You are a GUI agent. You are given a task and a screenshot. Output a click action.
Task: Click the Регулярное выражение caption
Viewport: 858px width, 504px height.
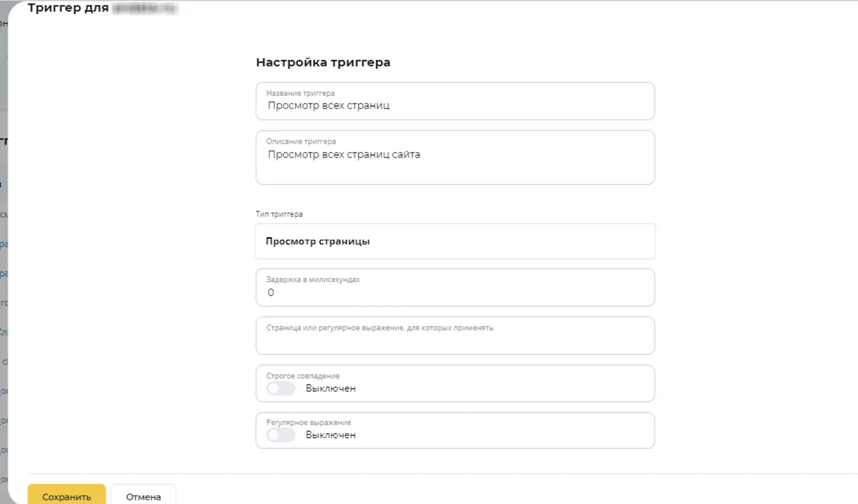(x=308, y=422)
